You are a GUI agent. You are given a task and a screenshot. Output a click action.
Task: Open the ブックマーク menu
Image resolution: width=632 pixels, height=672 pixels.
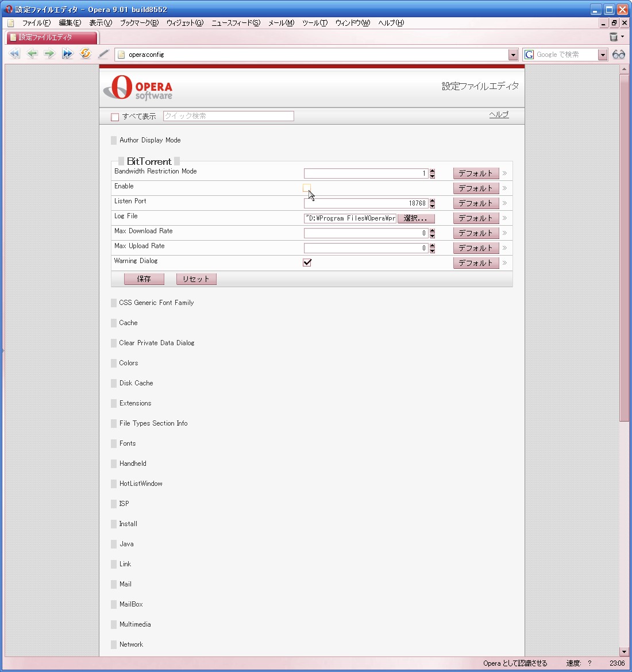click(x=139, y=23)
